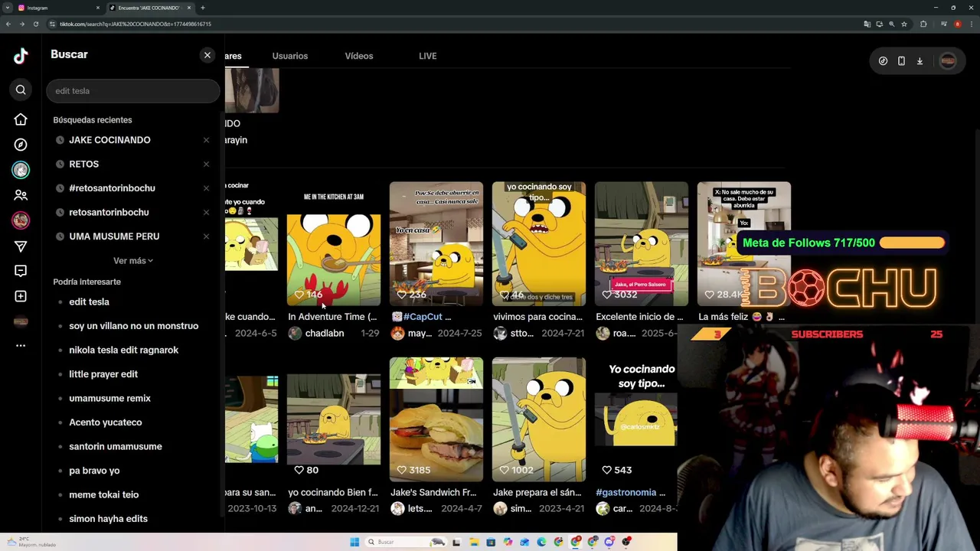The image size is (980, 551).
Task: Open the Explore compass icon in the TikTok sidebar
Action: [x=21, y=145]
